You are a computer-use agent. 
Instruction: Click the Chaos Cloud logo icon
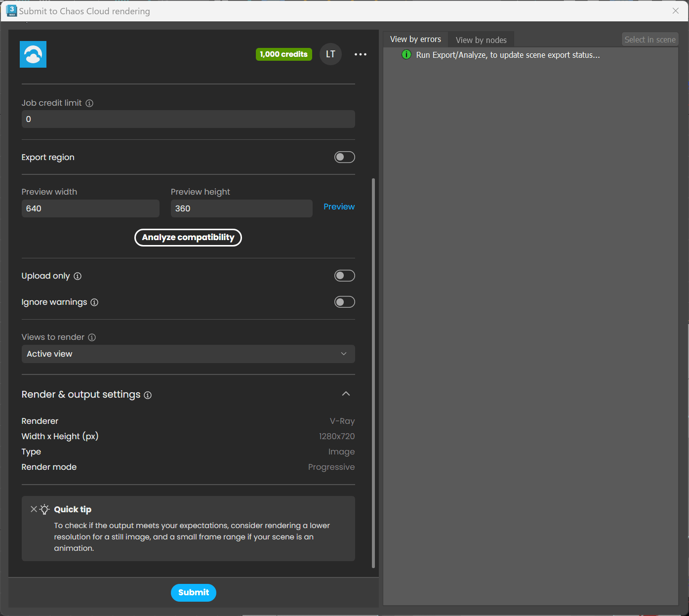coord(33,54)
